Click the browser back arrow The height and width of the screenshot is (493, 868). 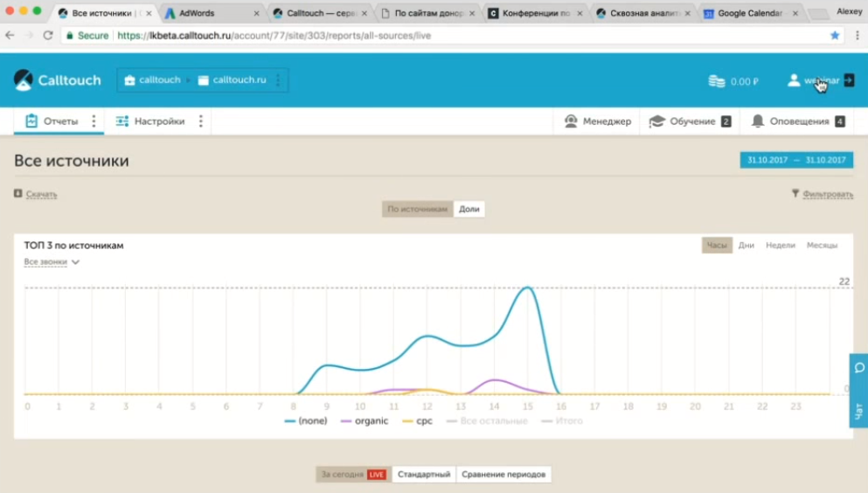pyautogui.click(x=10, y=36)
